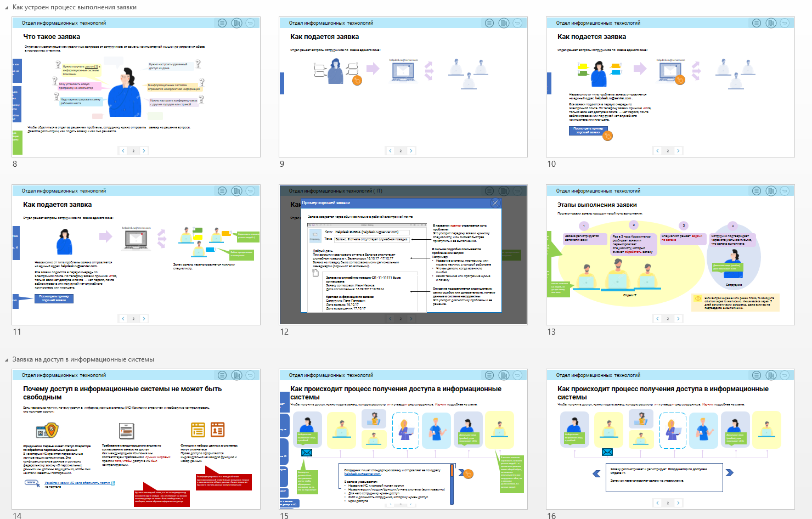Select slide 16 thumbnail about access process

point(670,439)
